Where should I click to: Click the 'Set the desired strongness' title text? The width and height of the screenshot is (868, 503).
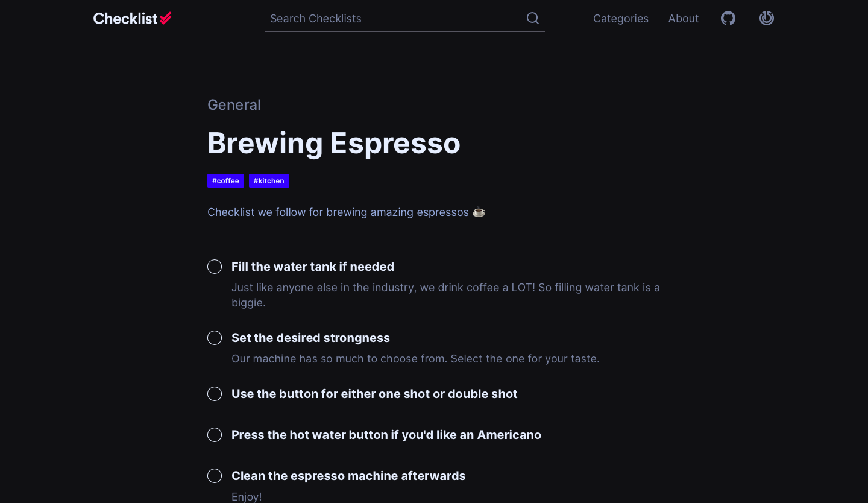(x=310, y=338)
